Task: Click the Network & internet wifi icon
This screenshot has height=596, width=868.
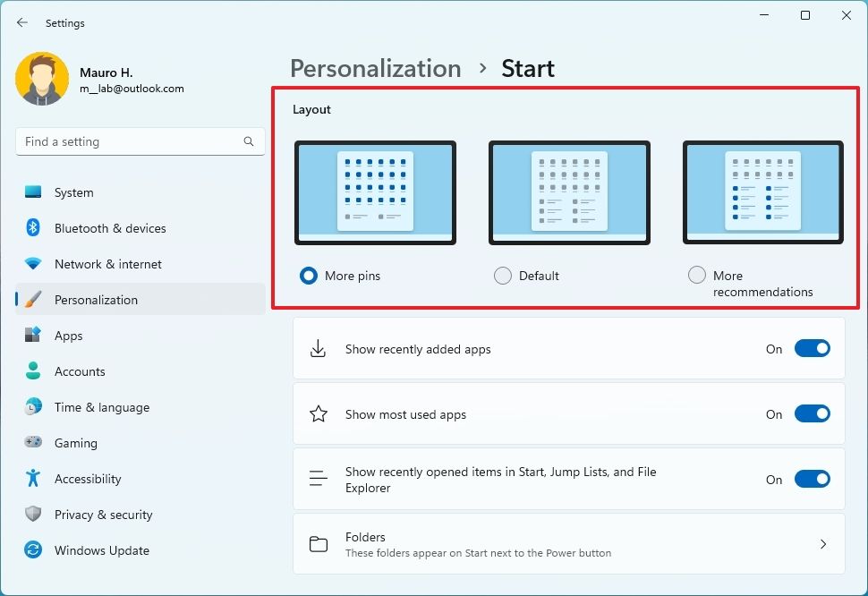Action: point(33,264)
